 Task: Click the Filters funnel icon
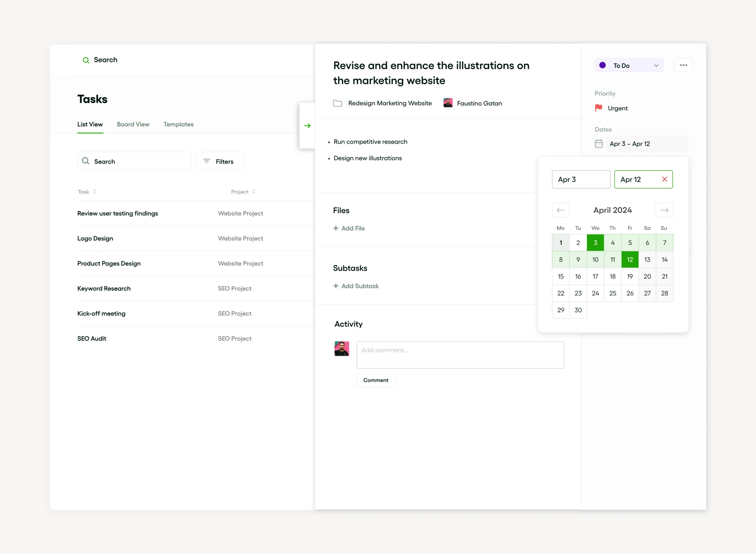207,161
